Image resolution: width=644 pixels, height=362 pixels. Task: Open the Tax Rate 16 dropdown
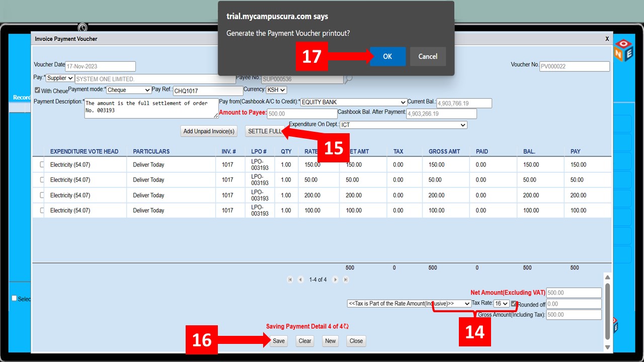coord(501,304)
